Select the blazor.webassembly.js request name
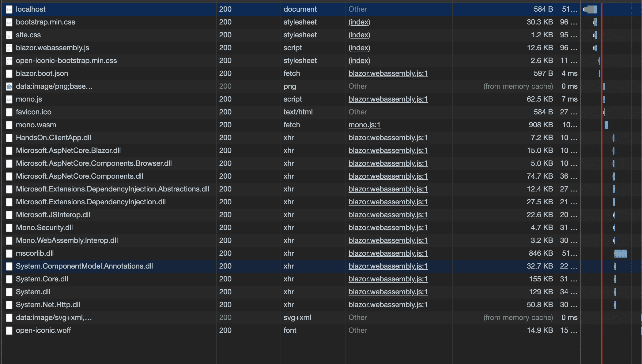This screenshot has width=642, height=364. click(52, 48)
